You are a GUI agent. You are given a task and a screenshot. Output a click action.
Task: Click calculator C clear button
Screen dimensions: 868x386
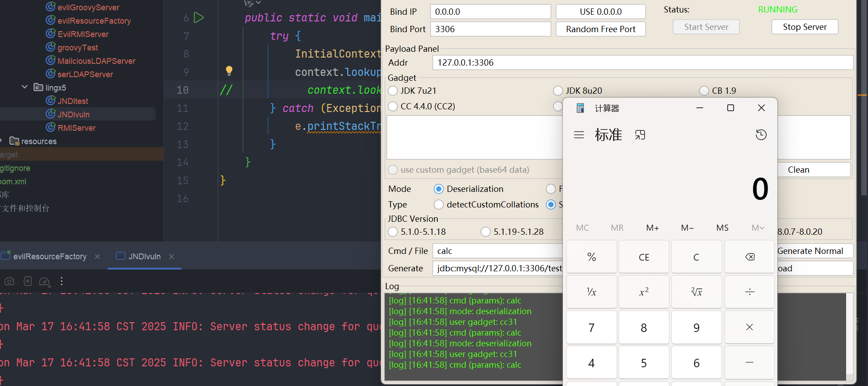(x=696, y=257)
